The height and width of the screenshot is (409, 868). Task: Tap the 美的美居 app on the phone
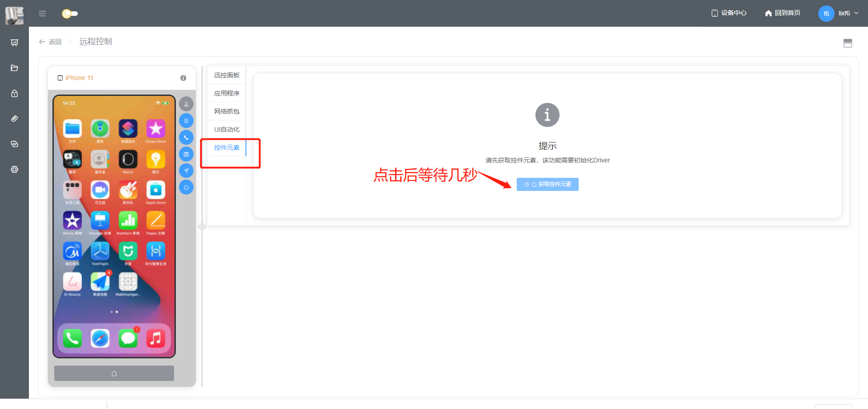pos(72,252)
